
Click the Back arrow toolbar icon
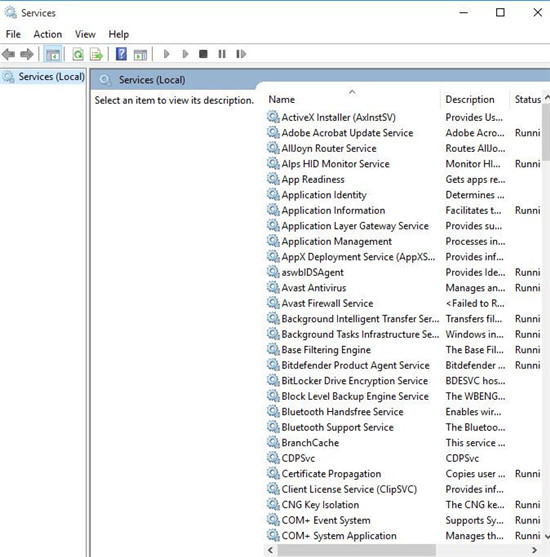[x=9, y=54]
